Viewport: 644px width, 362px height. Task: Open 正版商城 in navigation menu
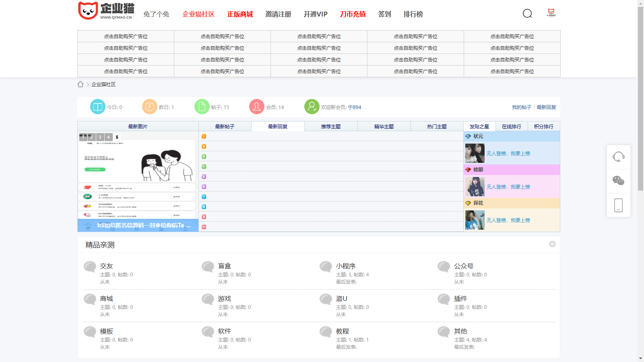(240, 14)
